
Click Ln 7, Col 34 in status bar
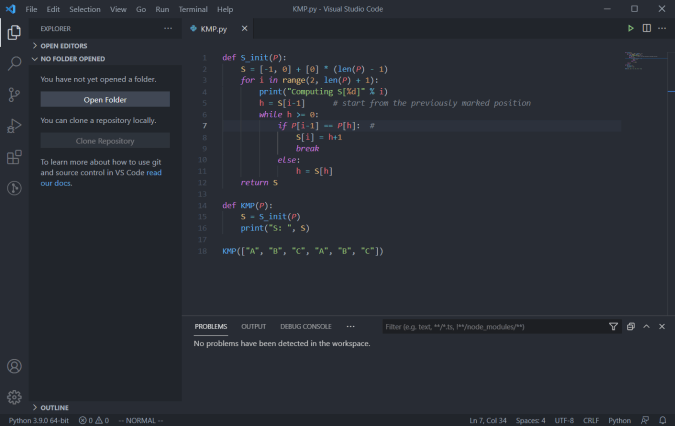(488, 420)
